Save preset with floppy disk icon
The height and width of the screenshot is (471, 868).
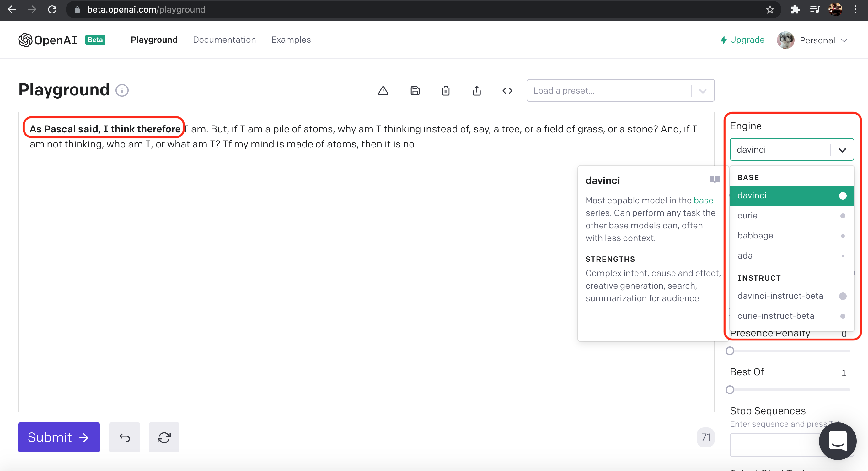pos(415,91)
